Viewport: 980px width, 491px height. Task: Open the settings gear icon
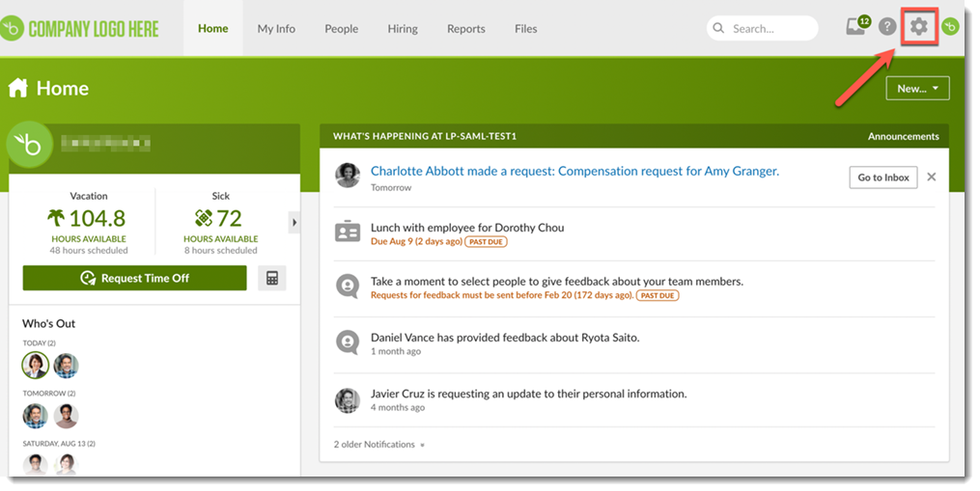(918, 27)
